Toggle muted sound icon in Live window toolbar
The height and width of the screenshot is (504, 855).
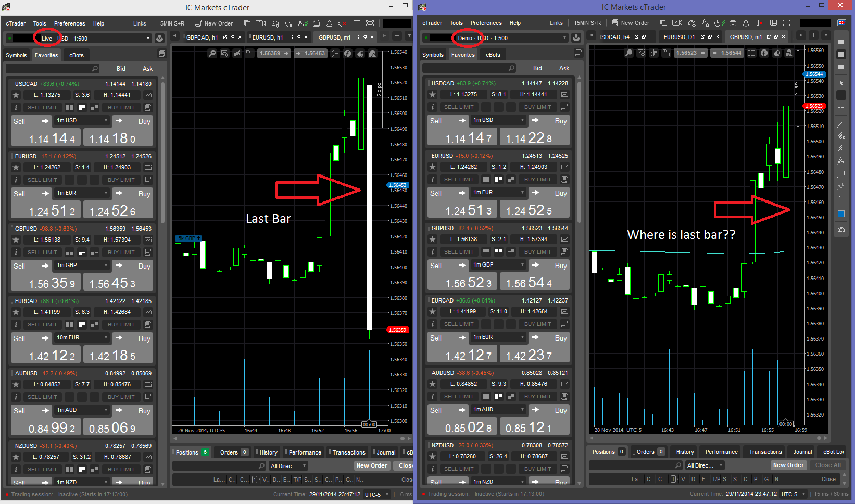342,23
